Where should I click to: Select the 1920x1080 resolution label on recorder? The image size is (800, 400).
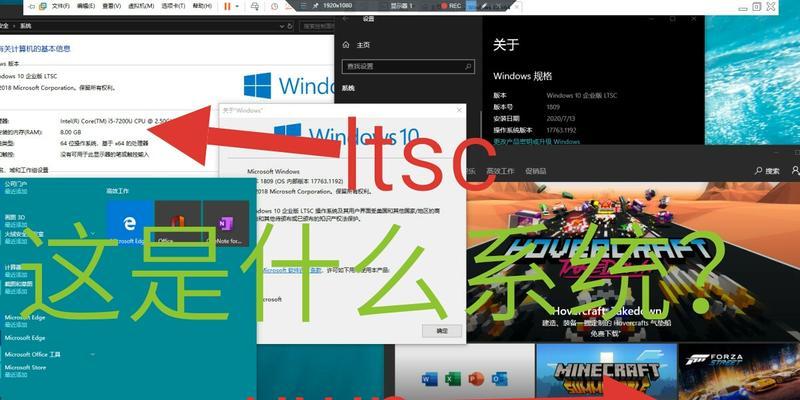point(338,6)
